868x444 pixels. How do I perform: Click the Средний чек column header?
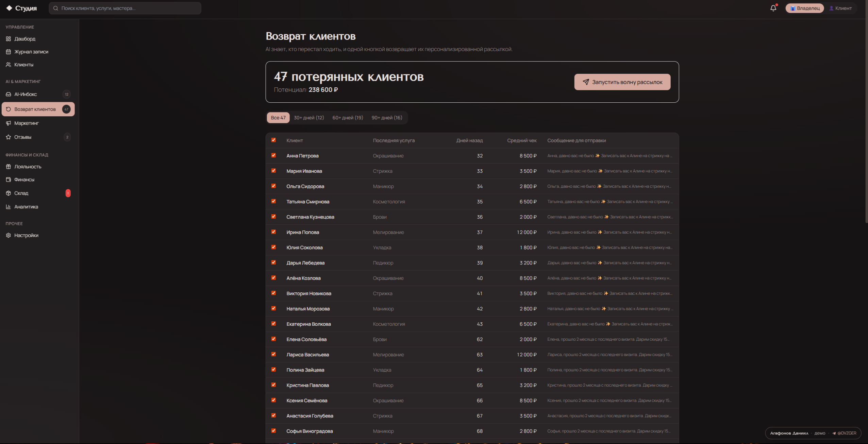[x=522, y=140]
